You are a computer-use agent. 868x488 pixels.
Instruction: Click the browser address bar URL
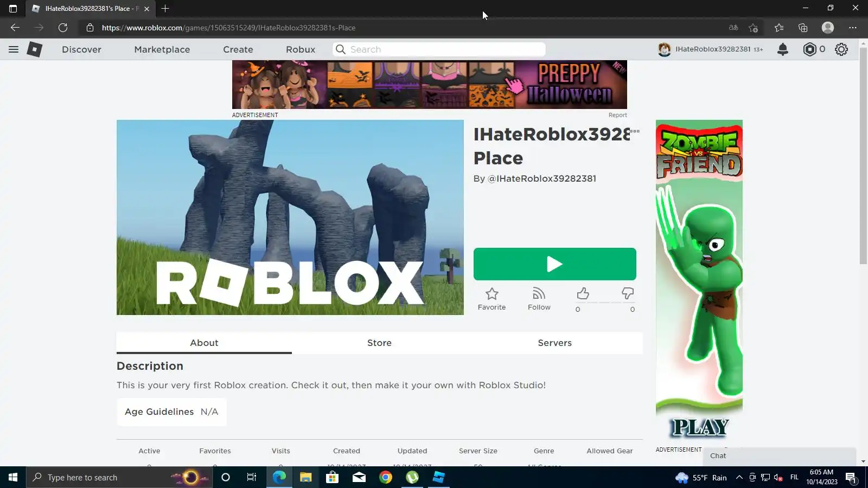pyautogui.click(x=229, y=28)
